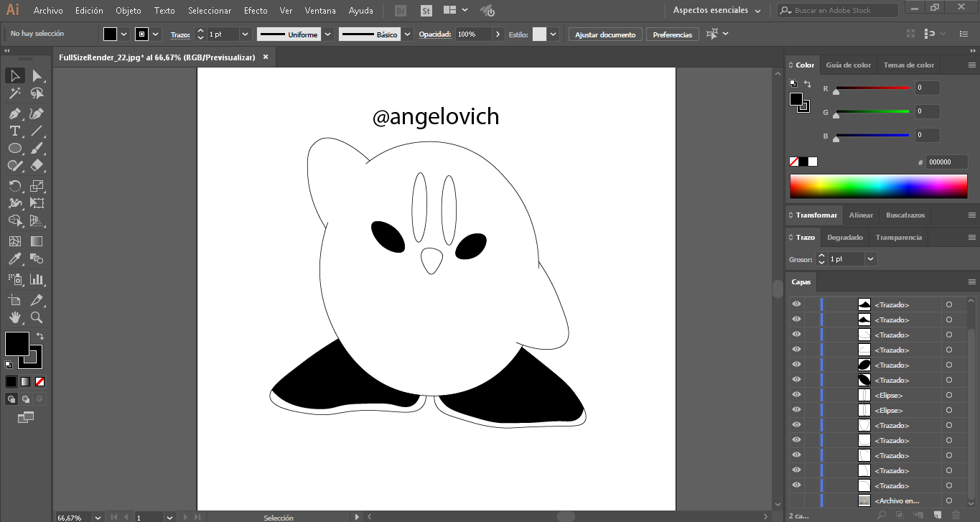Screen dimensions: 980x522
Task: Open the Objeto menu
Action: point(129,11)
